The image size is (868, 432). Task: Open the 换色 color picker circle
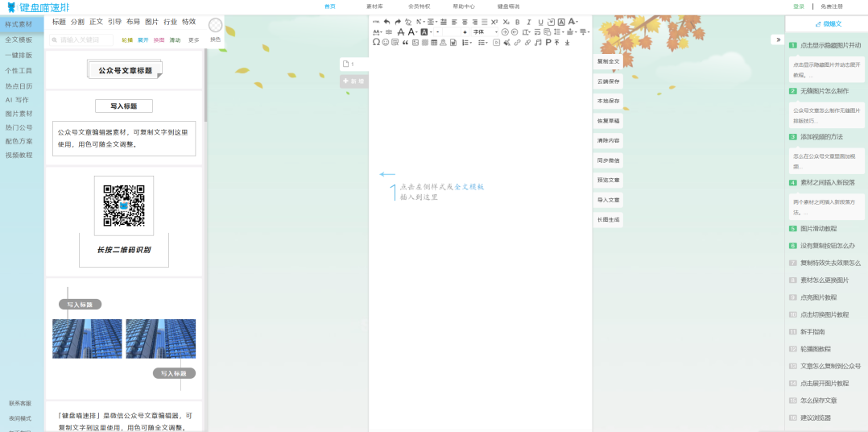(x=215, y=26)
